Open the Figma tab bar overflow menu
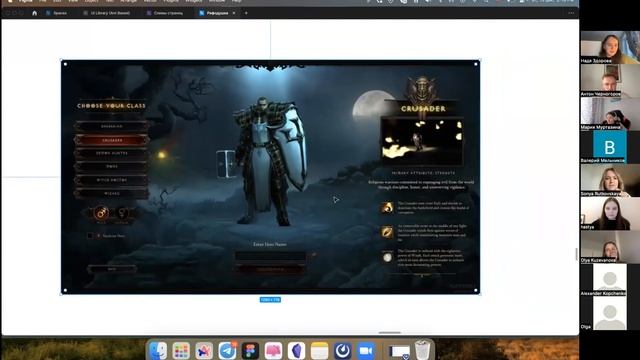 point(571,13)
